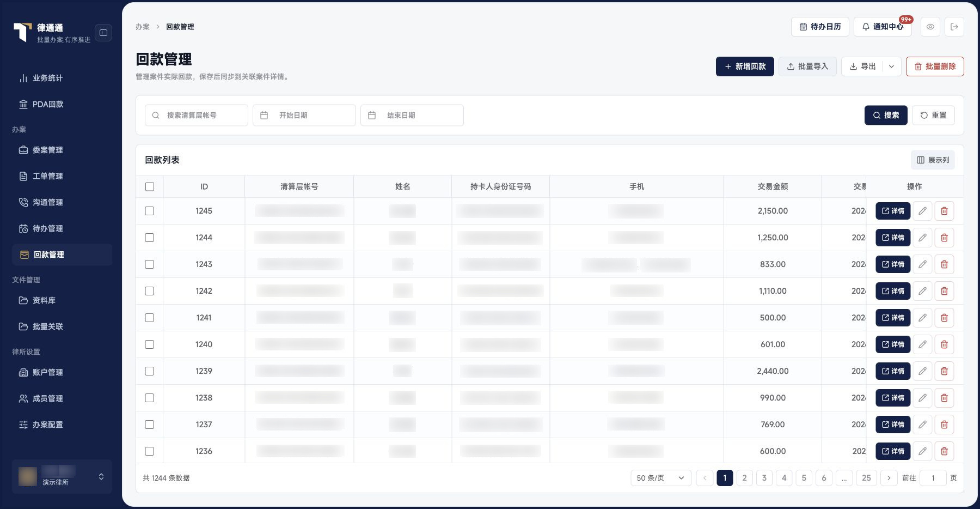Click pencil icon for row 1242
Screen dimensions: 980x509
[922, 291]
